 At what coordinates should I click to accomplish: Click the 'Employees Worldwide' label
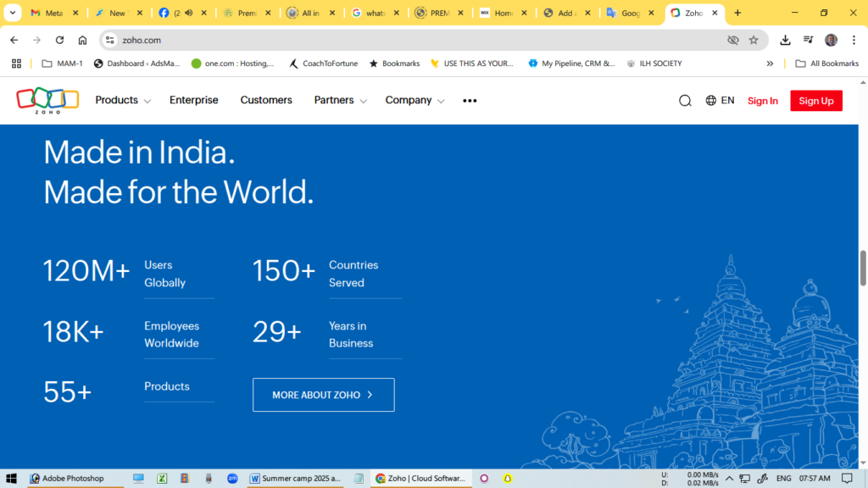pos(171,335)
